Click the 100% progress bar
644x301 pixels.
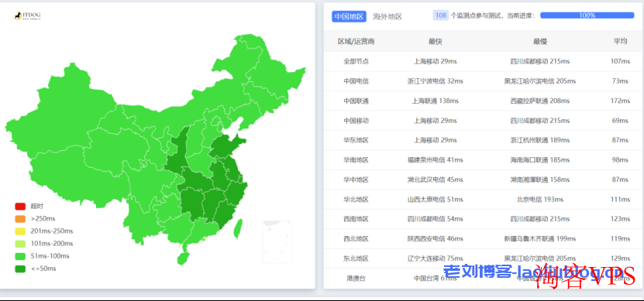(587, 15)
